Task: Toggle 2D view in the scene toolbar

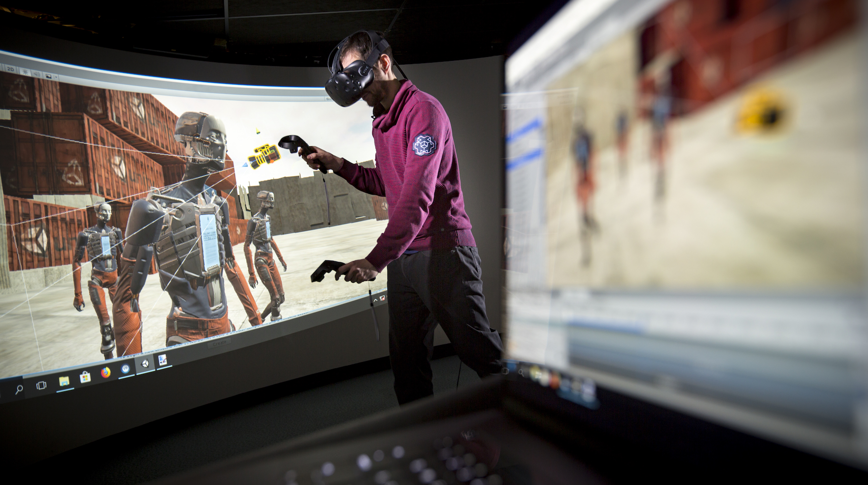Action: 11,69
